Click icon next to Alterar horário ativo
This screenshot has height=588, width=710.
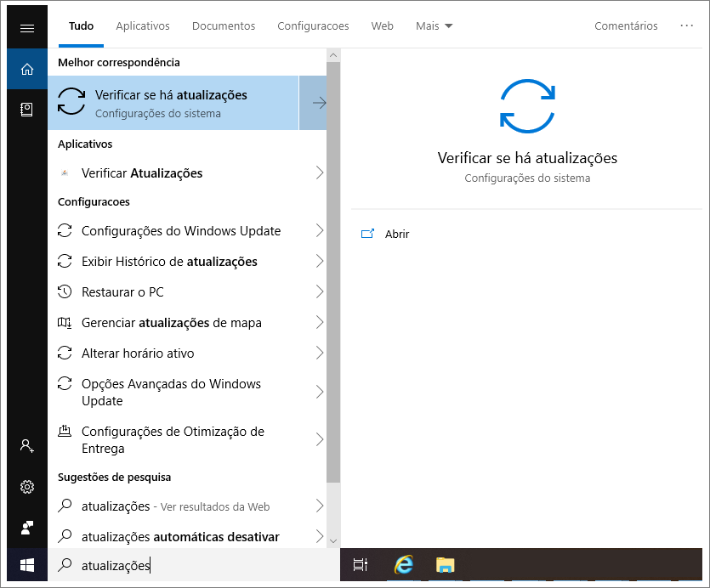click(x=65, y=353)
